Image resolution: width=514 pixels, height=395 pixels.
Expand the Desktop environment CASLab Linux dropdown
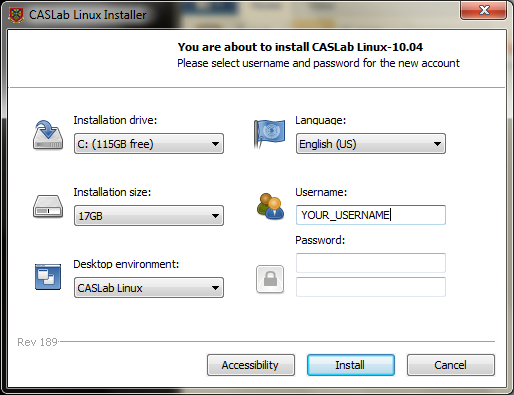coord(149,288)
